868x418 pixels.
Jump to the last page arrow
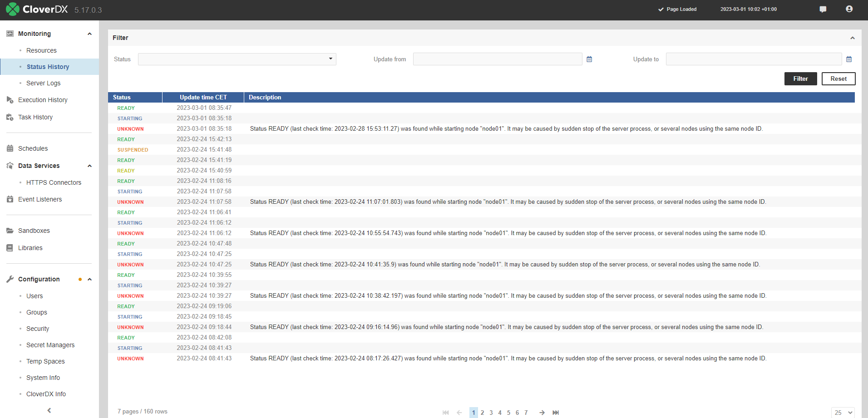click(556, 413)
